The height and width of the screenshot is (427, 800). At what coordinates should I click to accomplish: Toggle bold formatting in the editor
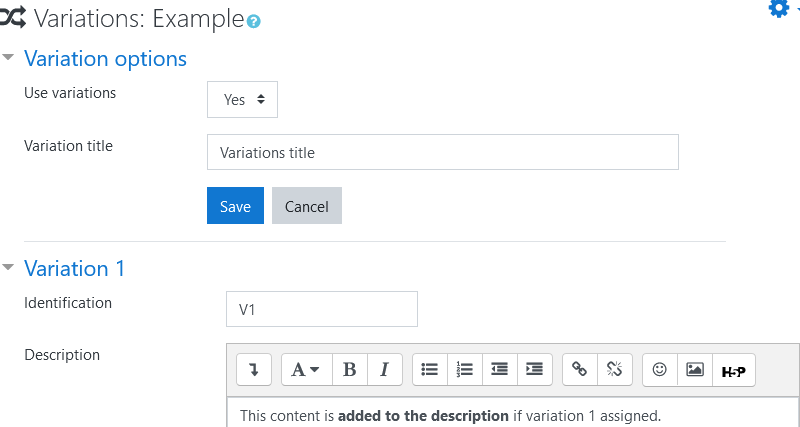[x=349, y=369]
